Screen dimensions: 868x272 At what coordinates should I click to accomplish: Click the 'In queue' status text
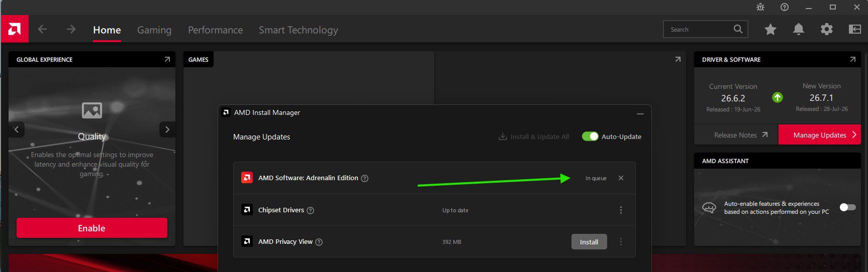point(596,178)
